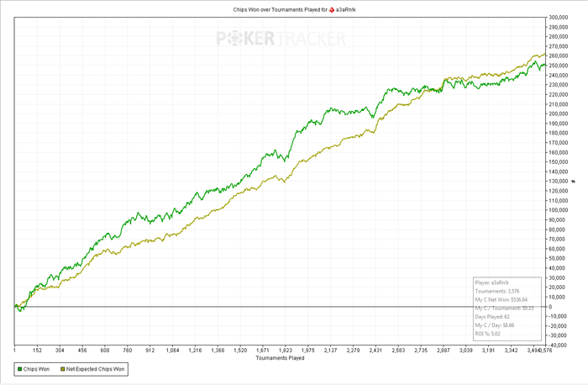Click 'ROI %: 5.02' in the info box

487,334
